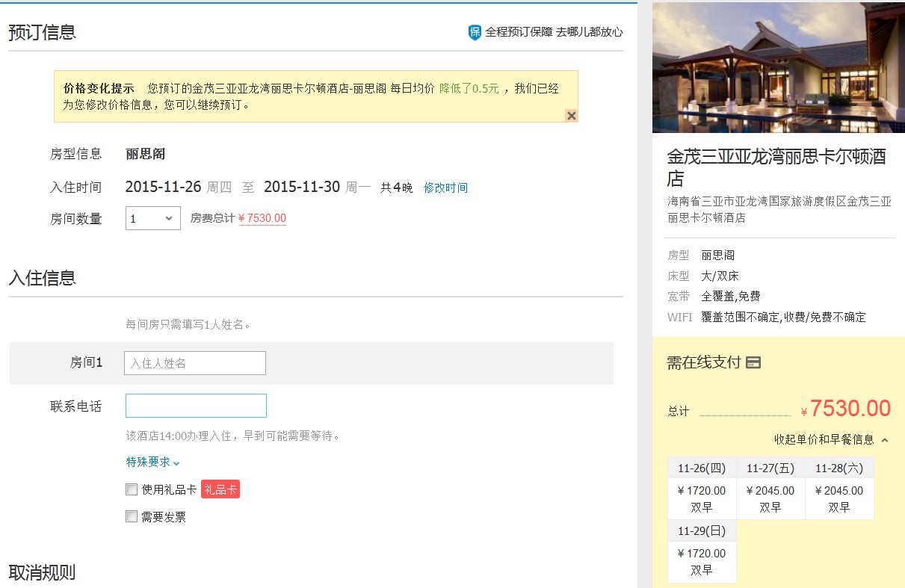This screenshot has width=905, height=588.
Task: Click the 金茂三亚亚龙湾丽思卡尔顿酒店 hotel title
Action: coord(776,167)
